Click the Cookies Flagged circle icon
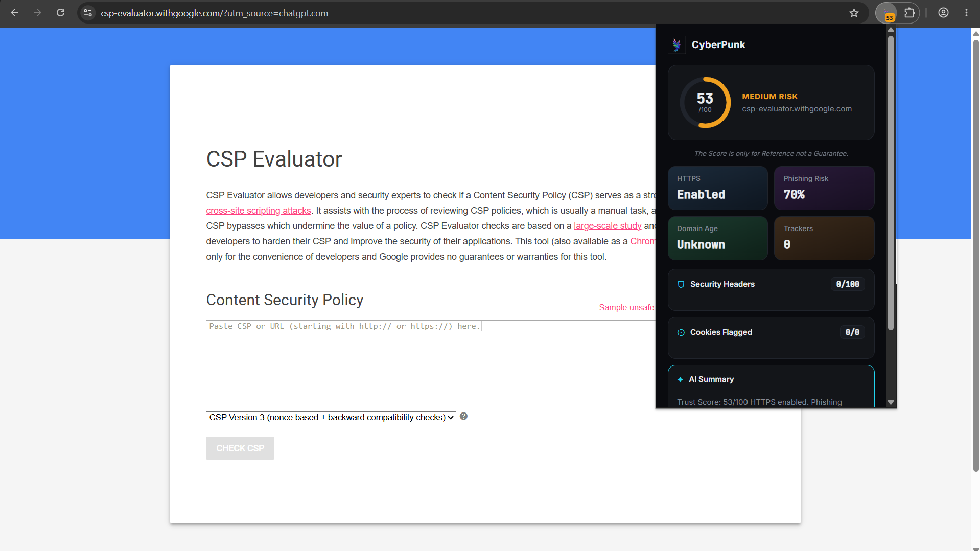 [681, 333]
